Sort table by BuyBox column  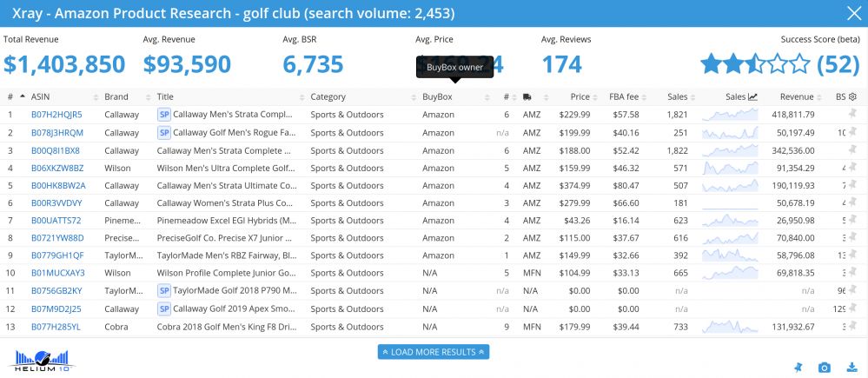pos(437,96)
